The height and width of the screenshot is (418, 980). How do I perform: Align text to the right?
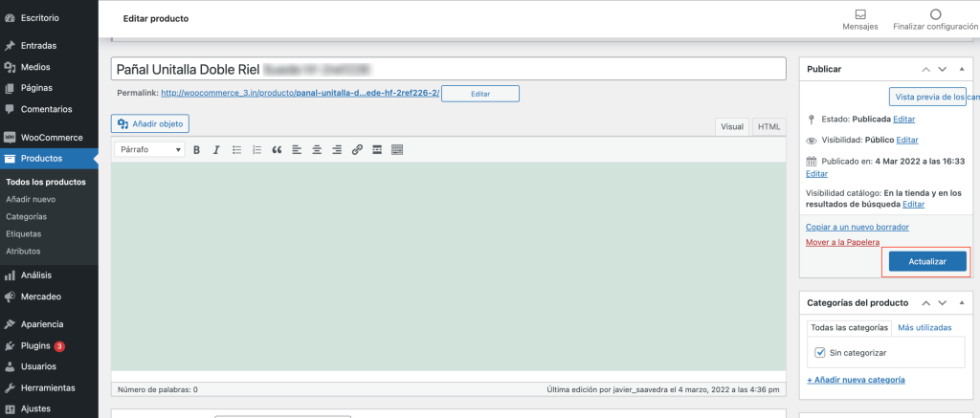pyautogui.click(x=337, y=150)
